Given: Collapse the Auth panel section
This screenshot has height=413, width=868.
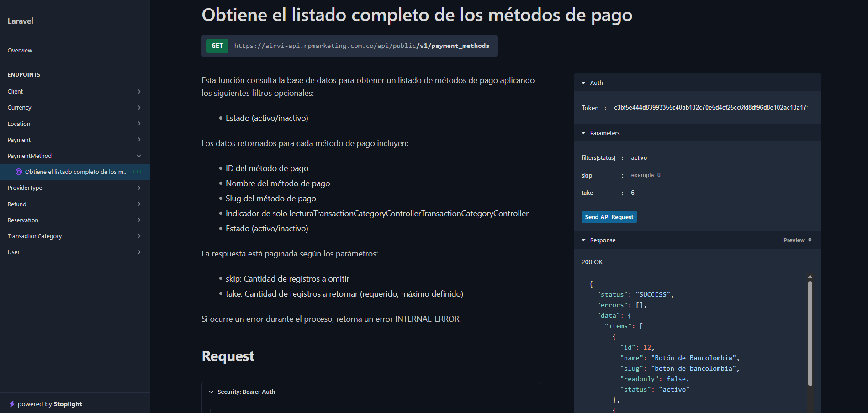Looking at the screenshot, I should pos(584,83).
